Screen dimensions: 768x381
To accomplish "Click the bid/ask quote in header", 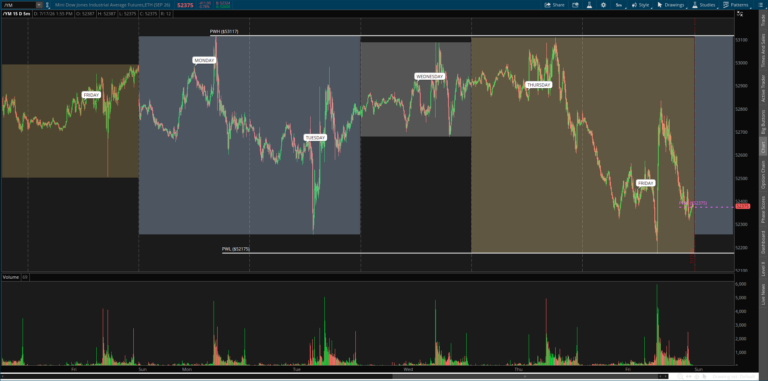I will [223, 5].
